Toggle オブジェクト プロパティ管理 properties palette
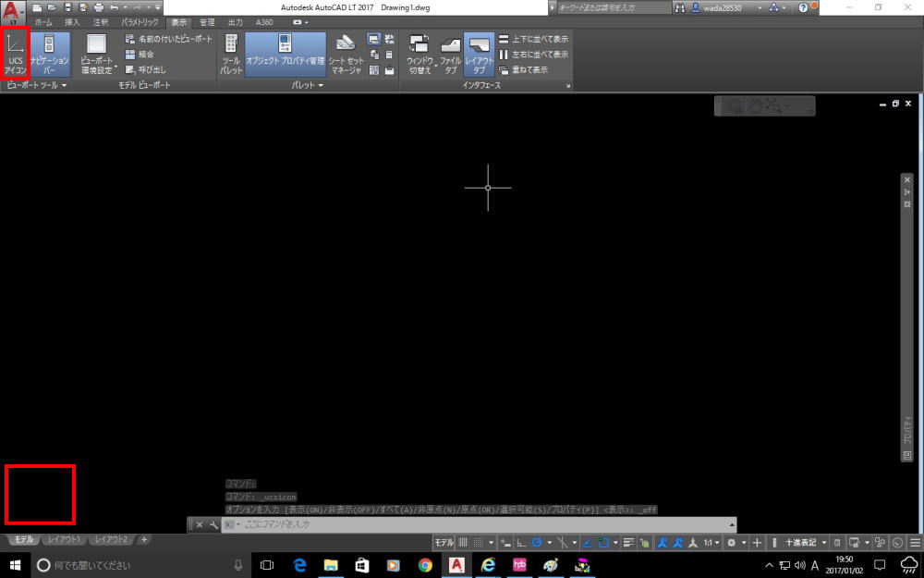Image resolution: width=924 pixels, height=578 pixels. [286, 54]
